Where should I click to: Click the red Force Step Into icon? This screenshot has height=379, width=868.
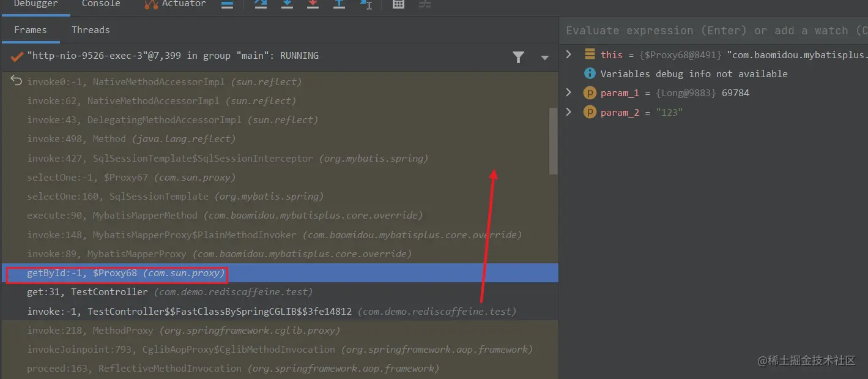click(313, 4)
